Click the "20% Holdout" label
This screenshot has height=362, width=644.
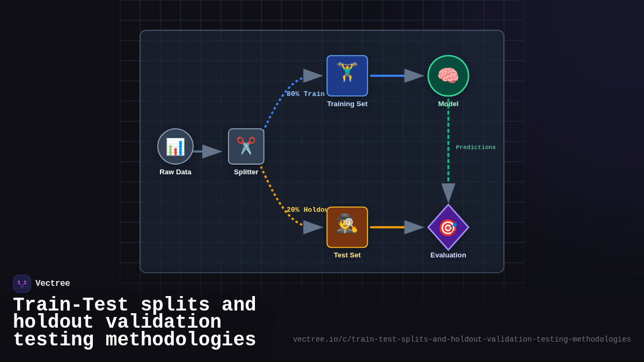[x=308, y=210]
